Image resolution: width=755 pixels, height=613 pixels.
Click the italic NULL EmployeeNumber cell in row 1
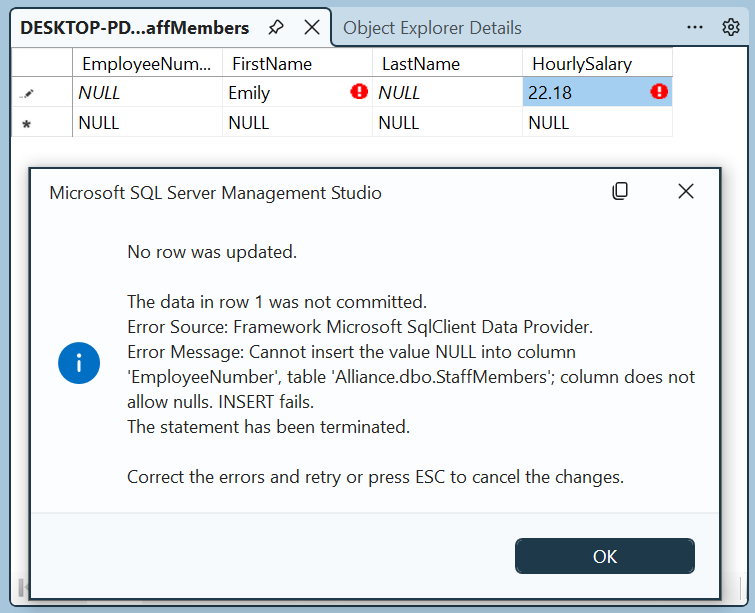[x=147, y=92]
